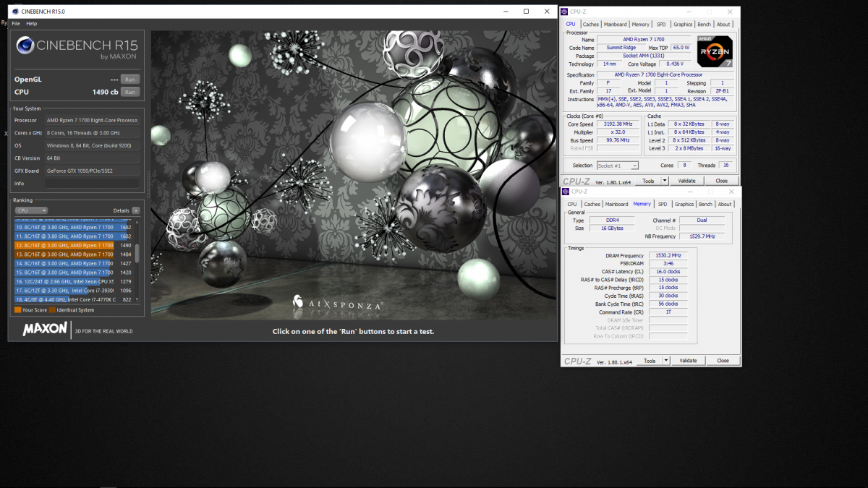This screenshot has height=488, width=868.
Task: Click the title bar icon of the CPU-Z memory window
Action: point(567,192)
